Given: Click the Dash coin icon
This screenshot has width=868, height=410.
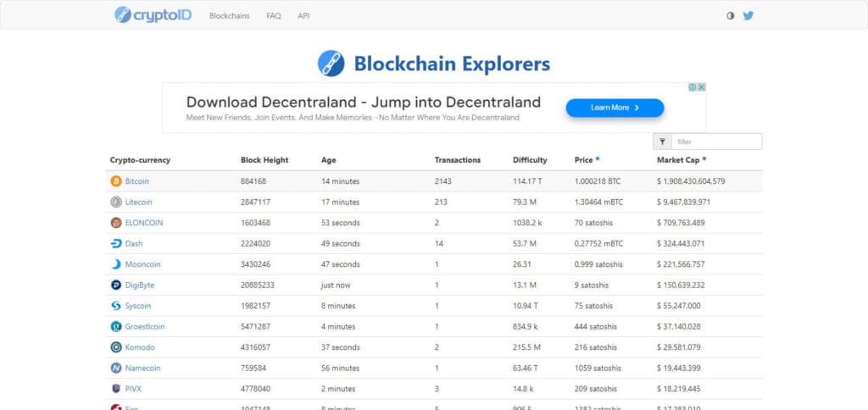Looking at the screenshot, I should click(x=115, y=243).
